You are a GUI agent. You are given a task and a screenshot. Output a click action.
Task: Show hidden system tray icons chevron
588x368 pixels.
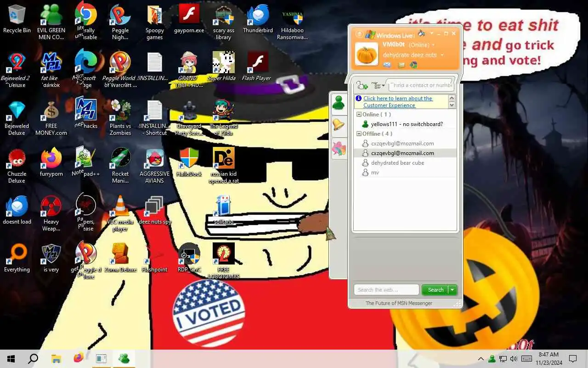click(x=481, y=359)
